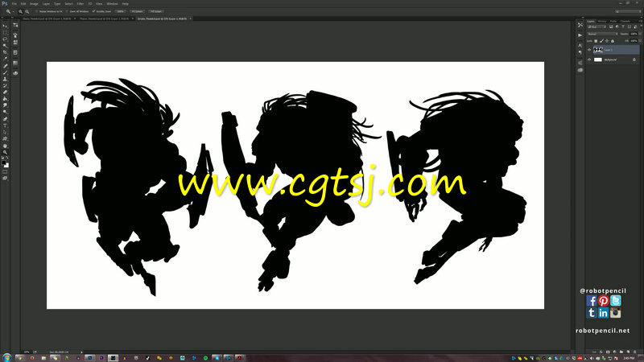This screenshot has width=644, height=362.
Task: Select the Background layer thumbnail
Action: (x=598, y=60)
